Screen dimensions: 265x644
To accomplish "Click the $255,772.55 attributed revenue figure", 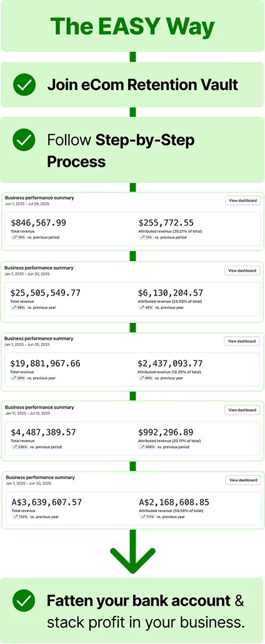I will (x=166, y=223).
